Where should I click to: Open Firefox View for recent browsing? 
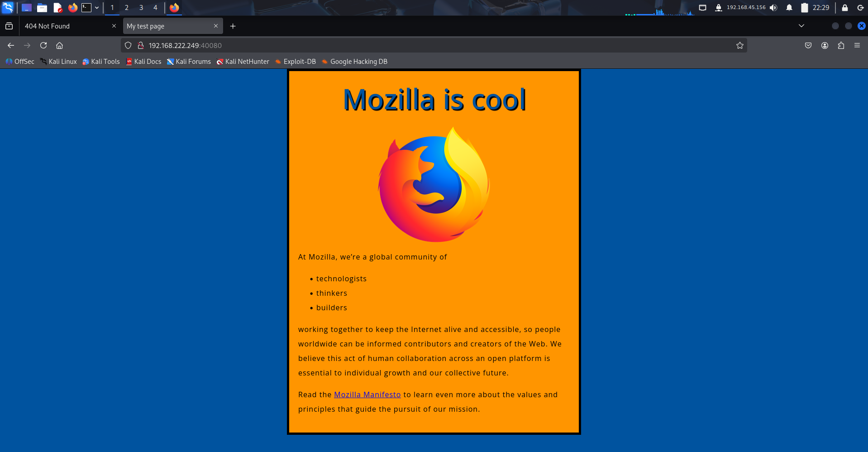point(9,26)
